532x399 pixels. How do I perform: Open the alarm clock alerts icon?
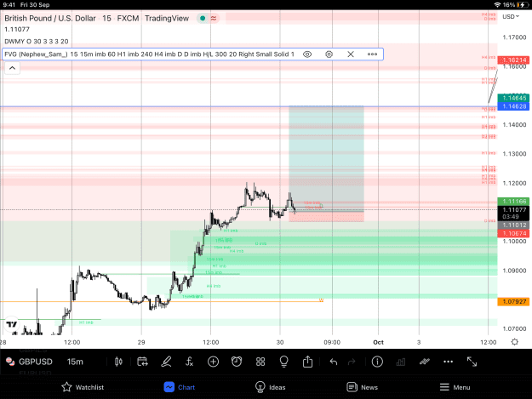[237, 362]
